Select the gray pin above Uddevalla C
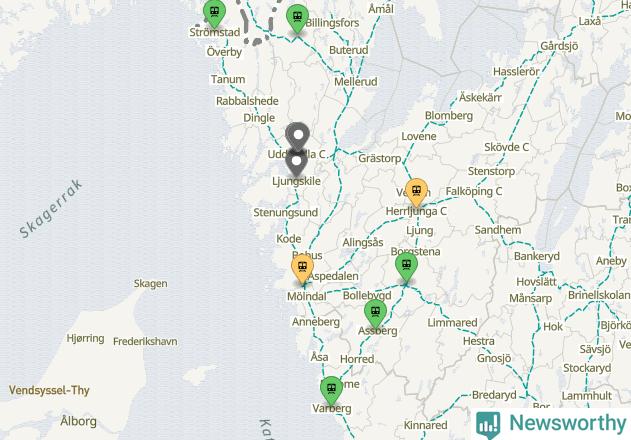This screenshot has height=440, width=631. [297, 137]
